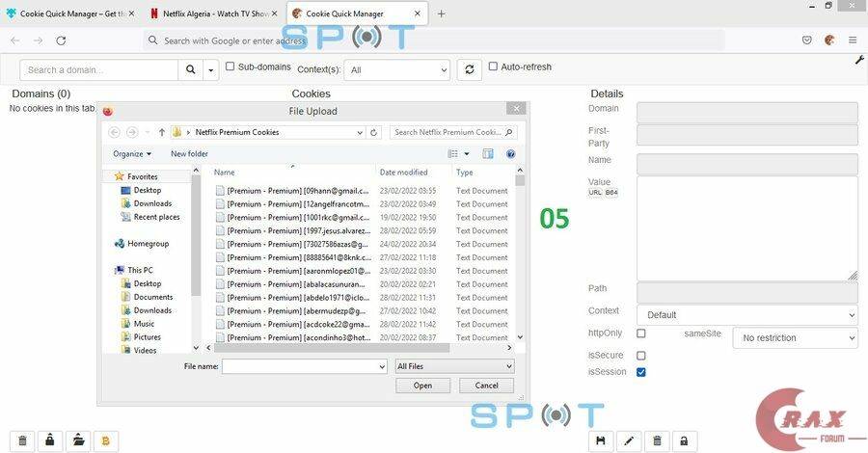The width and height of the screenshot is (868, 453).
Task: Click the Cancel button in File Upload dialog
Action: (487, 386)
